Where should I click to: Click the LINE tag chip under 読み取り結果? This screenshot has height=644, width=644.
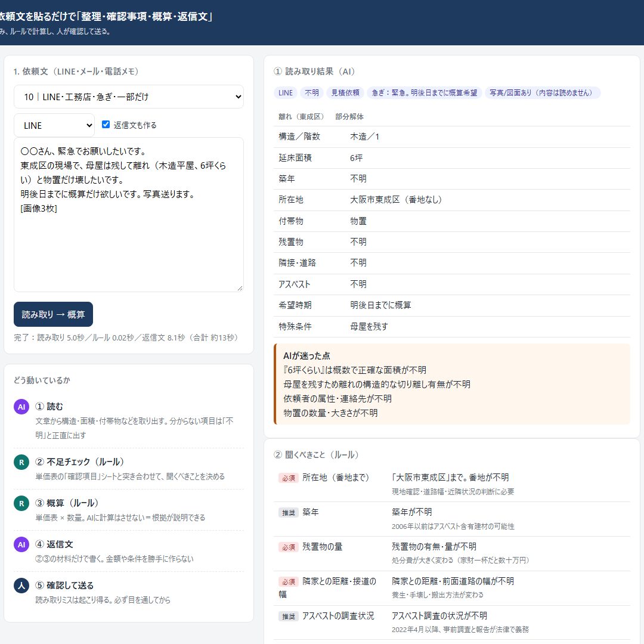(286, 93)
